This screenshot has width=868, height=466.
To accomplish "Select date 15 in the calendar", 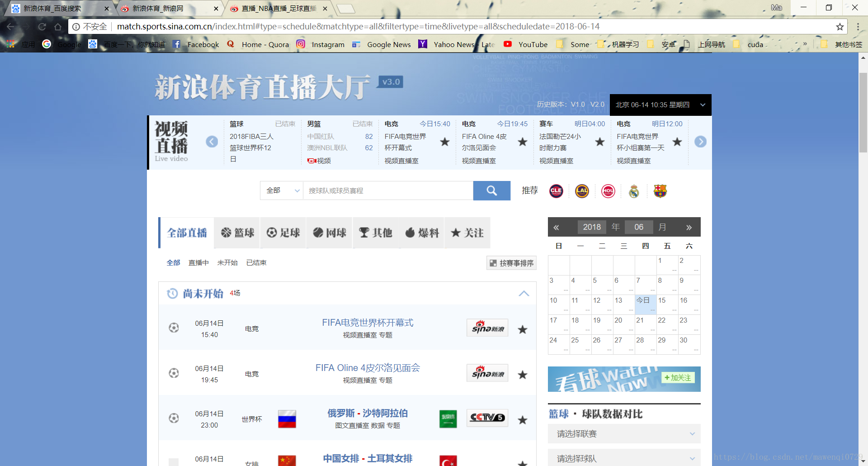I will point(667,304).
